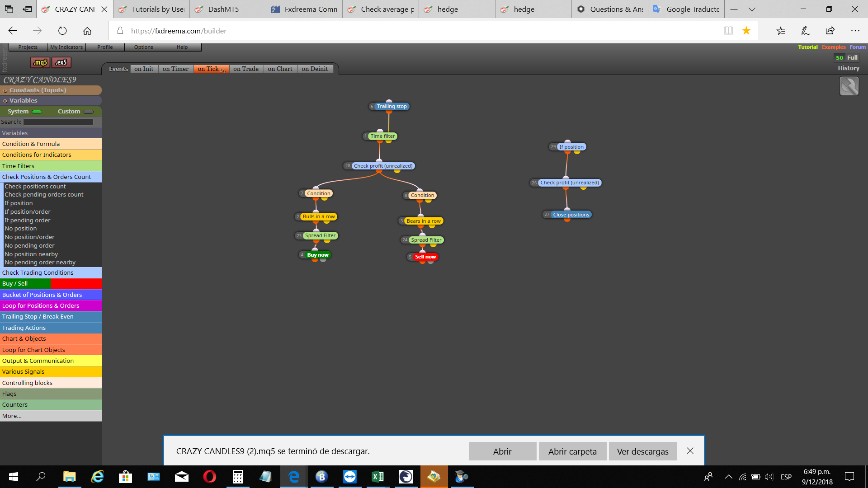
Task: Select the Trailing stop block
Action: pos(392,106)
